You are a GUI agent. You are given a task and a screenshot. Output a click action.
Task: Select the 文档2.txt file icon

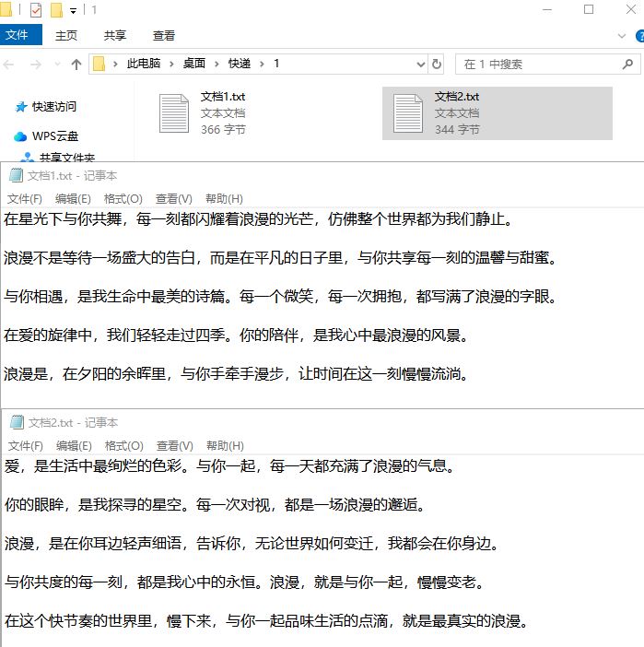coord(407,113)
